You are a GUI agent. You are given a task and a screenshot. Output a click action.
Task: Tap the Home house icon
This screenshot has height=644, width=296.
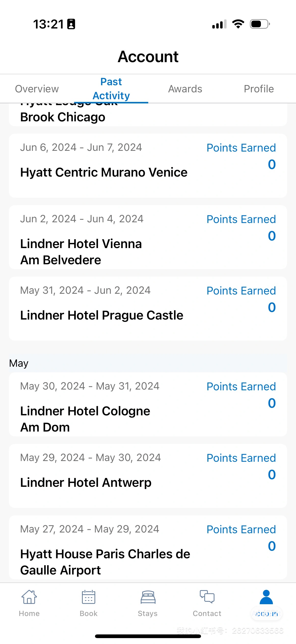click(29, 597)
